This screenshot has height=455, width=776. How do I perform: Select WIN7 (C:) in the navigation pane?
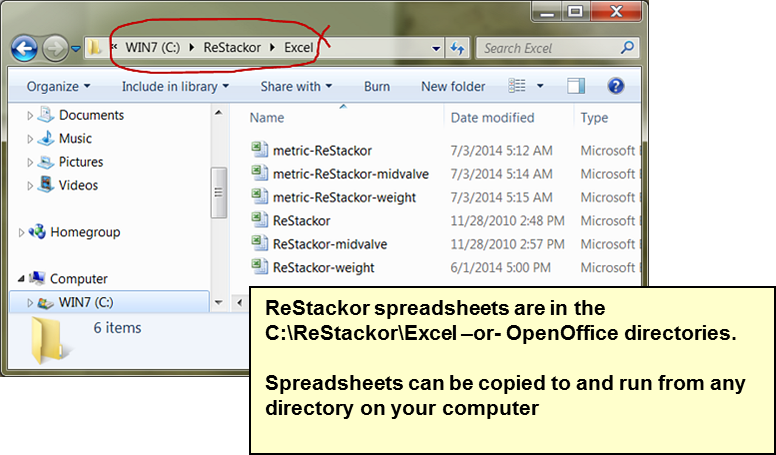pos(86,302)
